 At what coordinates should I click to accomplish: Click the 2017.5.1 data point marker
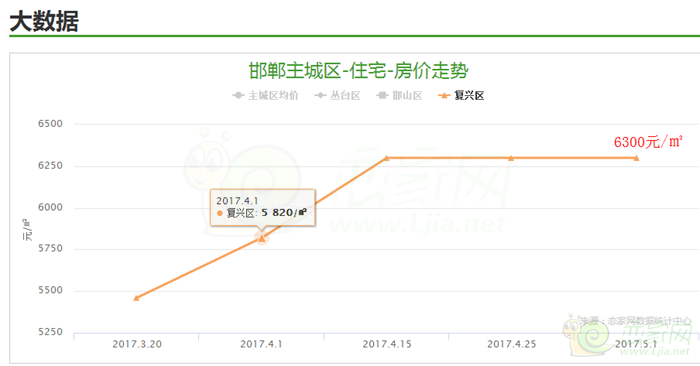coord(636,158)
